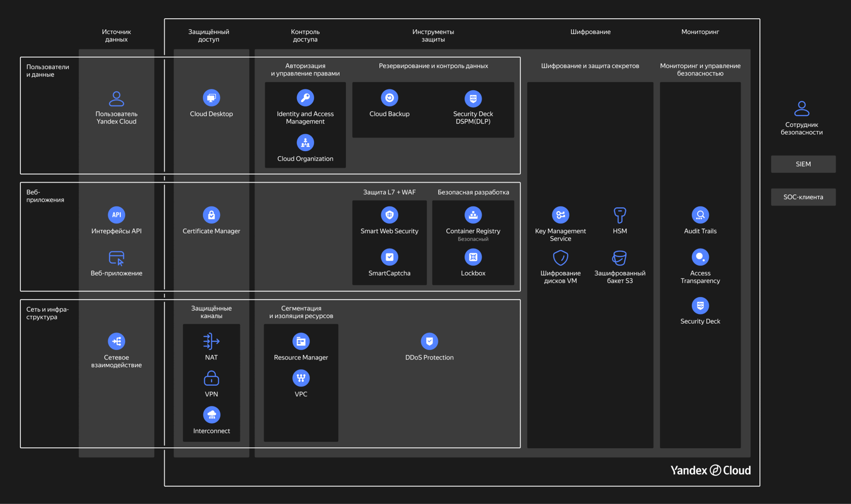Select the Key Management Service icon
The height and width of the screenshot is (504, 851).
point(560,215)
